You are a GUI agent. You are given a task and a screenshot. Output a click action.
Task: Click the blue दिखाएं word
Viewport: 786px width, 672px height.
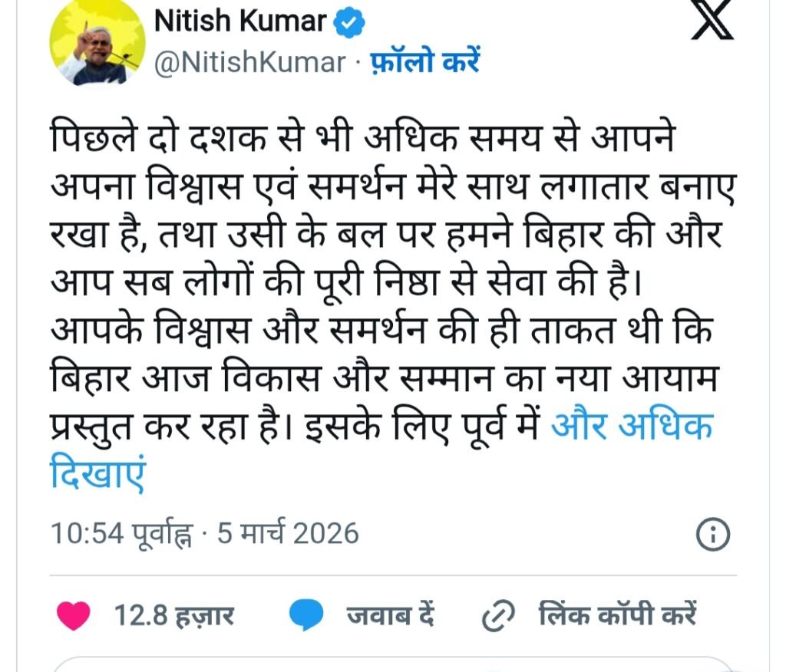pos(97,473)
